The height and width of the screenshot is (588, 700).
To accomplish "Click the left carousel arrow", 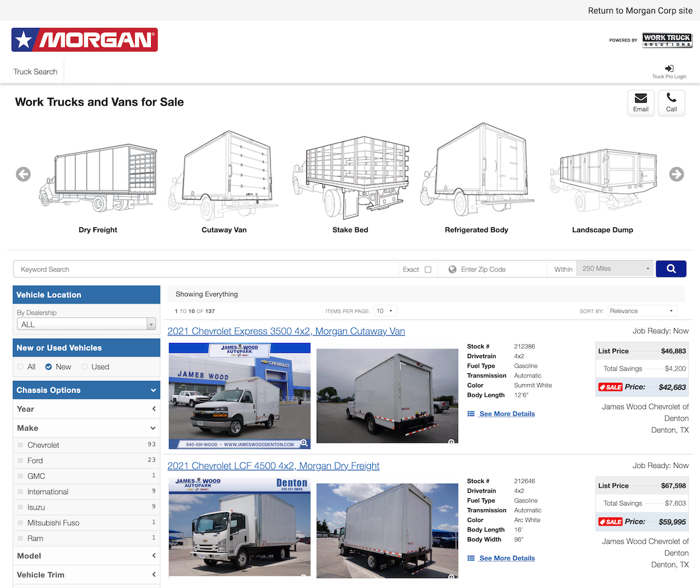I will pos(23,174).
